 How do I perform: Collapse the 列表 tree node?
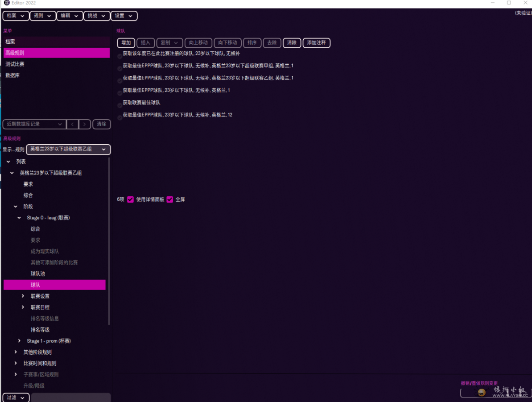coord(8,162)
